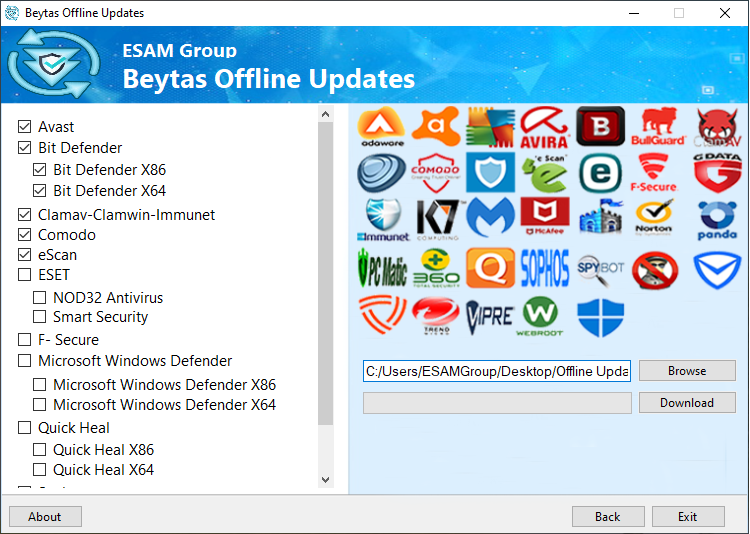Select the Webroot logo icon
The height and width of the screenshot is (534, 750).
click(x=544, y=317)
